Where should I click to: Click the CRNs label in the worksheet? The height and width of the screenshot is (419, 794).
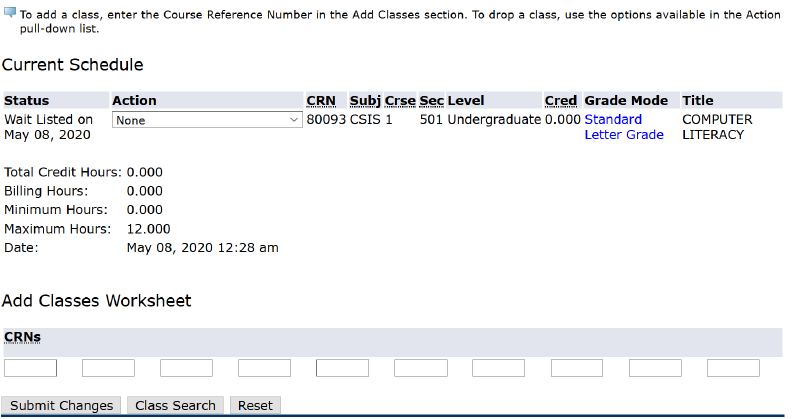pyautogui.click(x=23, y=337)
